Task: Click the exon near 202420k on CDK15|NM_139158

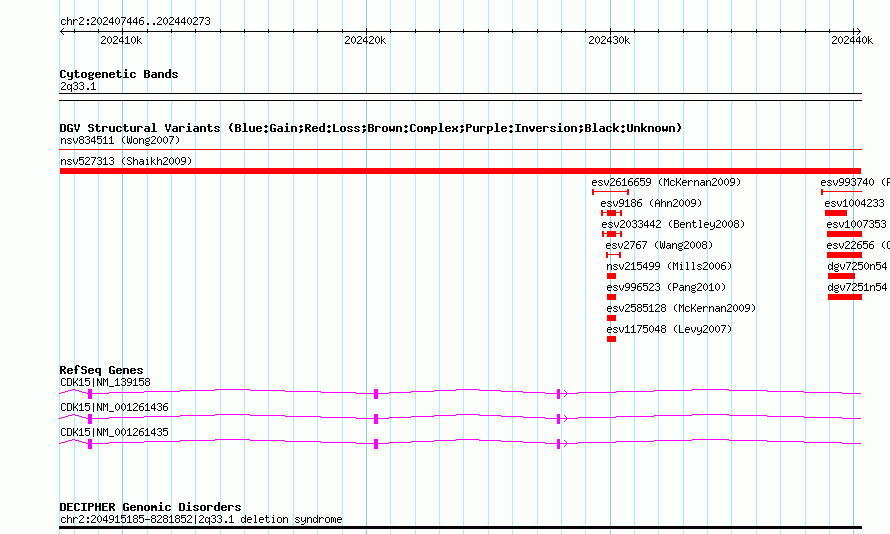Action: 376,394
